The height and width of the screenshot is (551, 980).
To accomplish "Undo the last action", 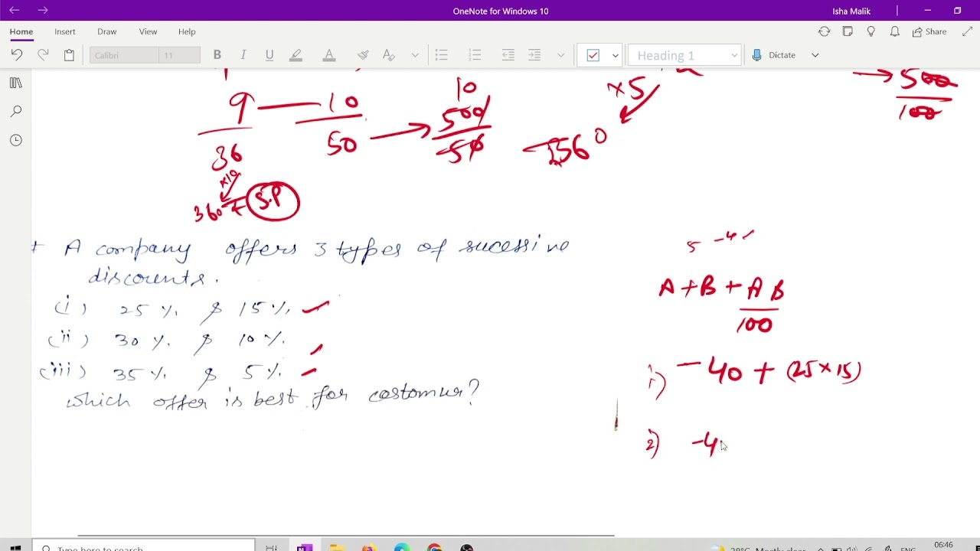I will click(x=17, y=55).
